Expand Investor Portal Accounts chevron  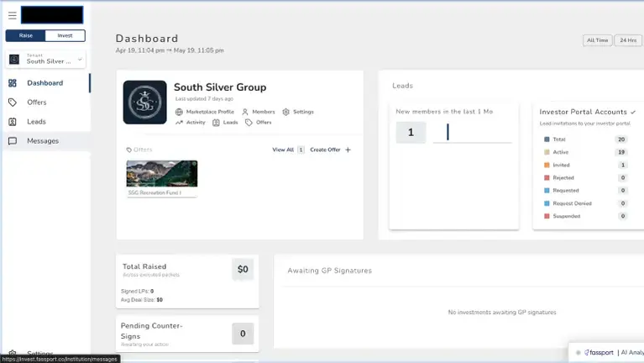[633, 112]
